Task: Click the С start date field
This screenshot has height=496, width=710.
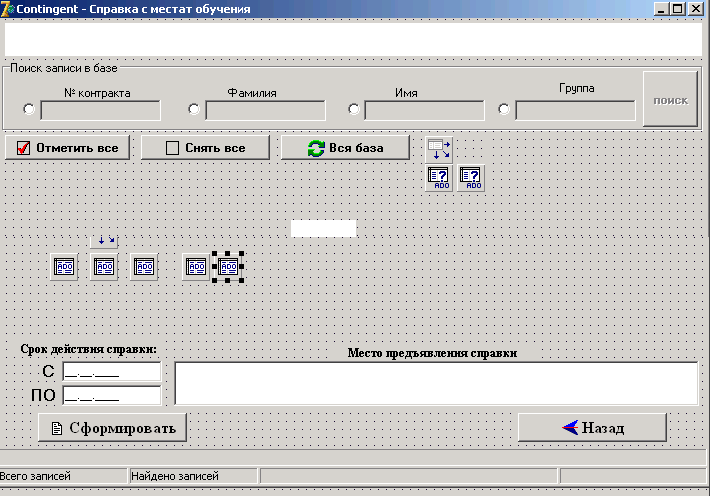Action: point(112,371)
